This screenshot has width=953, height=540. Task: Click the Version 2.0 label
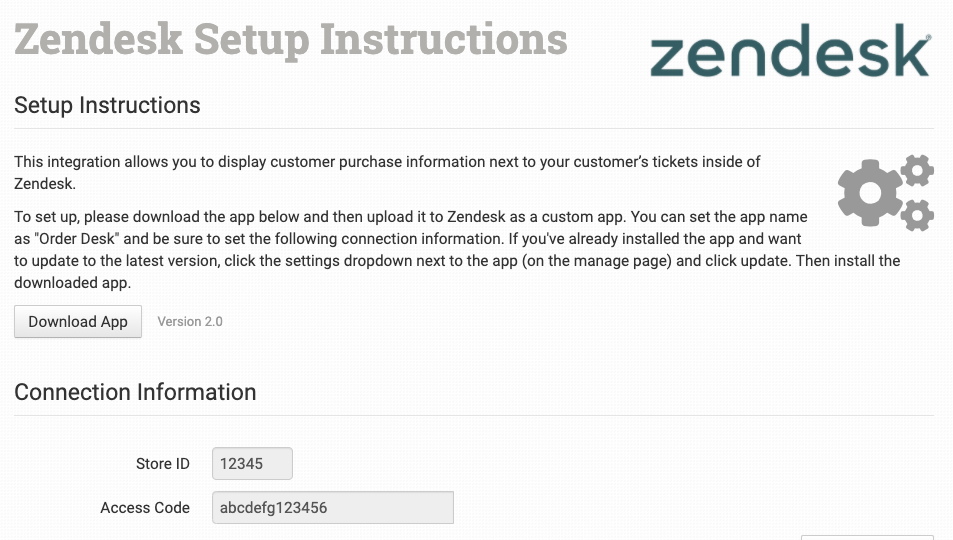click(x=190, y=322)
